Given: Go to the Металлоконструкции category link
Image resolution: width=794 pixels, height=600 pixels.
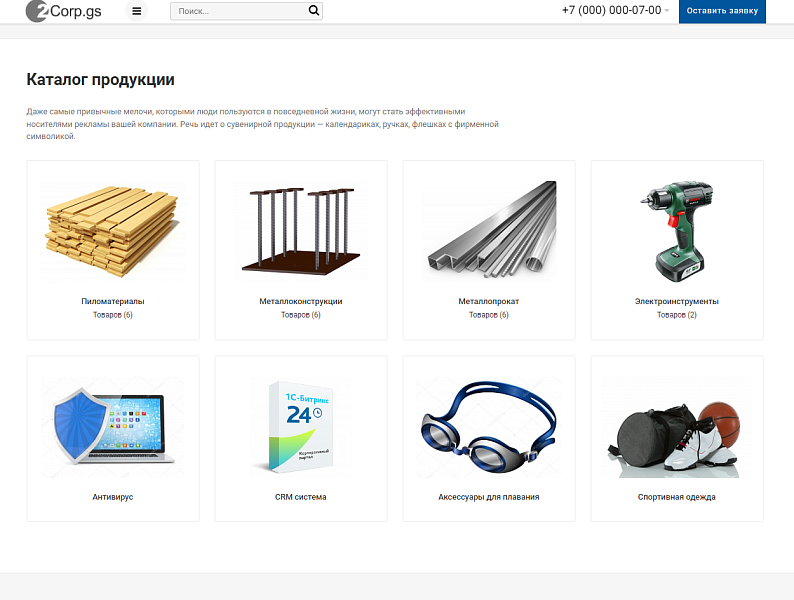Looking at the screenshot, I should [x=301, y=301].
